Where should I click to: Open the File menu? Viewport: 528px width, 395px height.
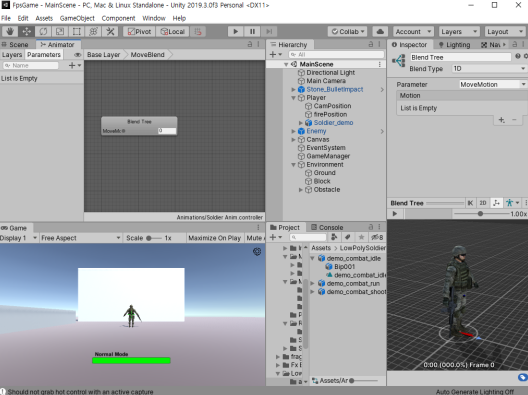(6, 18)
